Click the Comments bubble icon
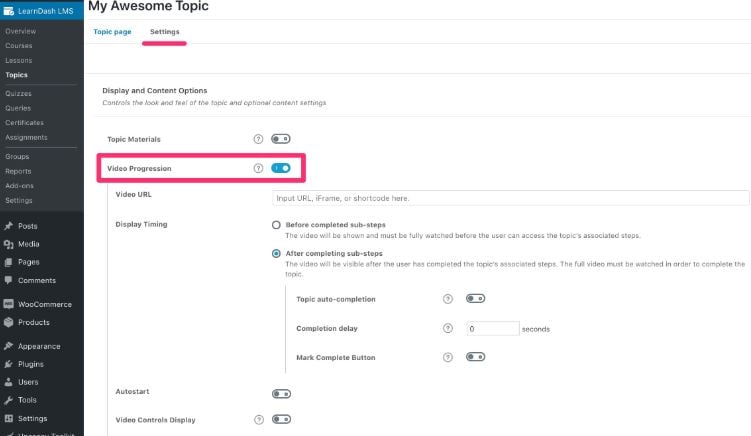 (x=9, y=280)
